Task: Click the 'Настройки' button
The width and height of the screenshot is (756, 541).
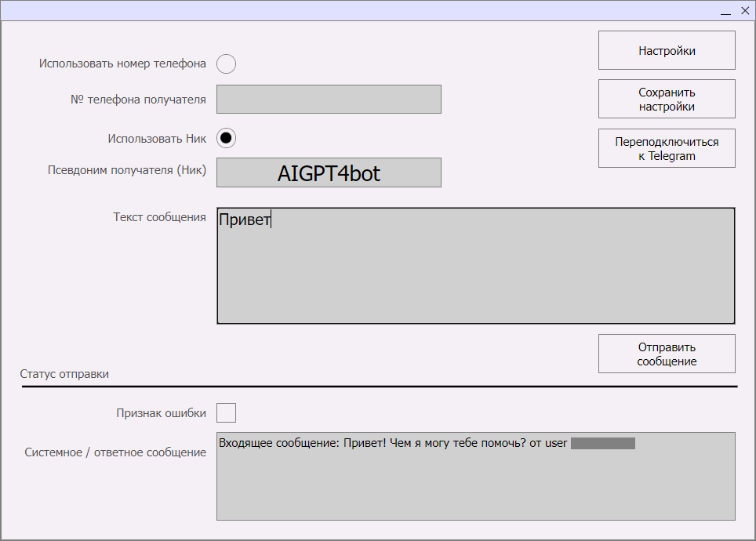Action: tap(666, 49)
